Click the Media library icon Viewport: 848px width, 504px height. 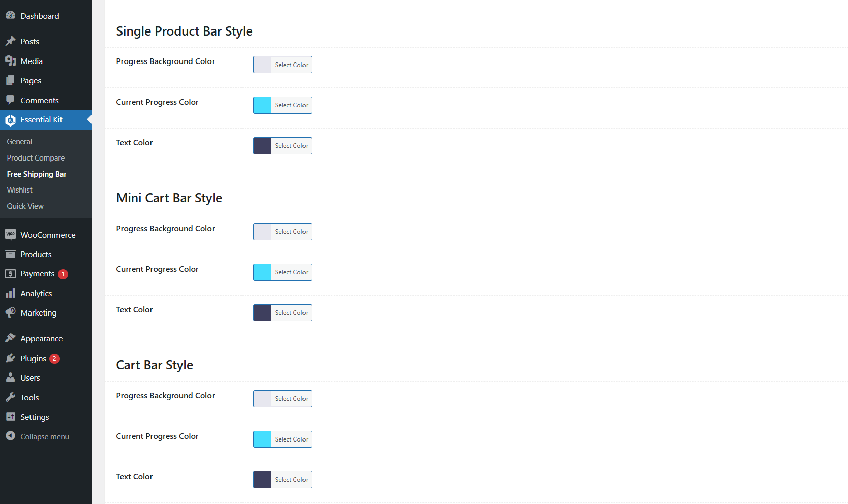point(10,61)
